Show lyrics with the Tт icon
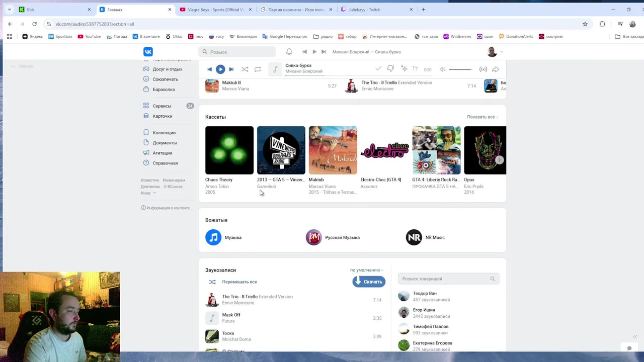This screenshot has height=362, width=644. pos(415,69)
